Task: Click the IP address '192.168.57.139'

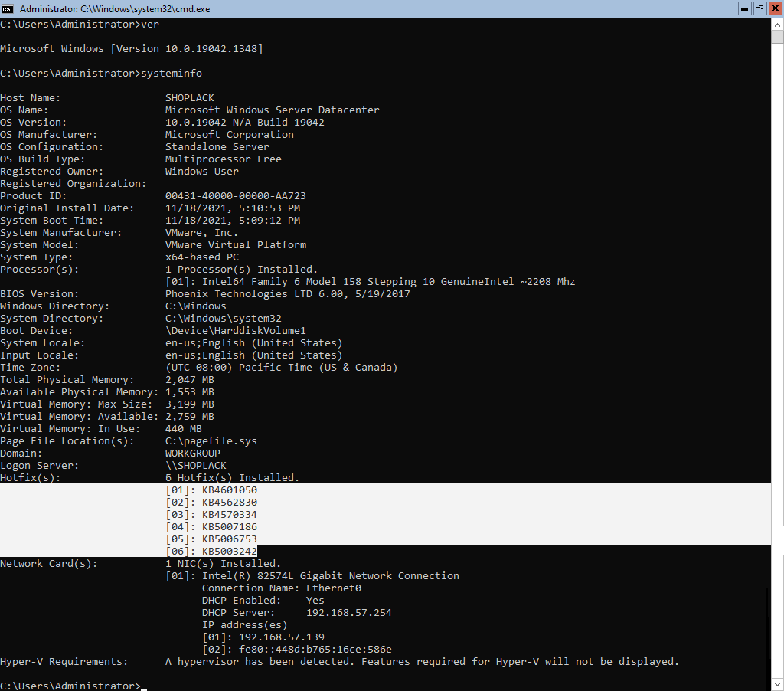Action: [x=282, y=637]
